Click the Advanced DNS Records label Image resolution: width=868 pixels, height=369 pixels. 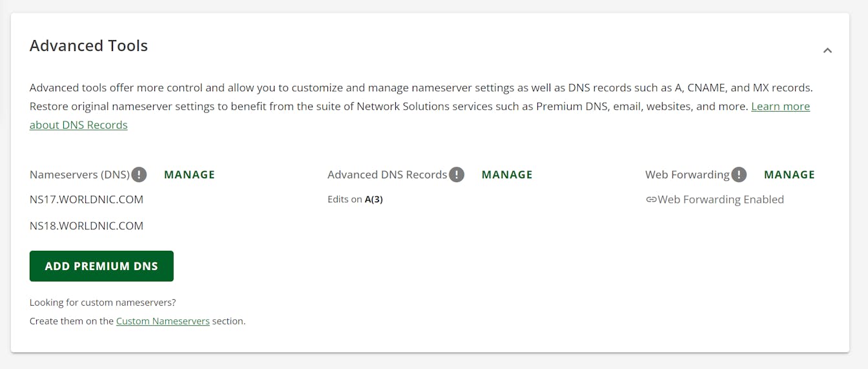pos(387,174)
